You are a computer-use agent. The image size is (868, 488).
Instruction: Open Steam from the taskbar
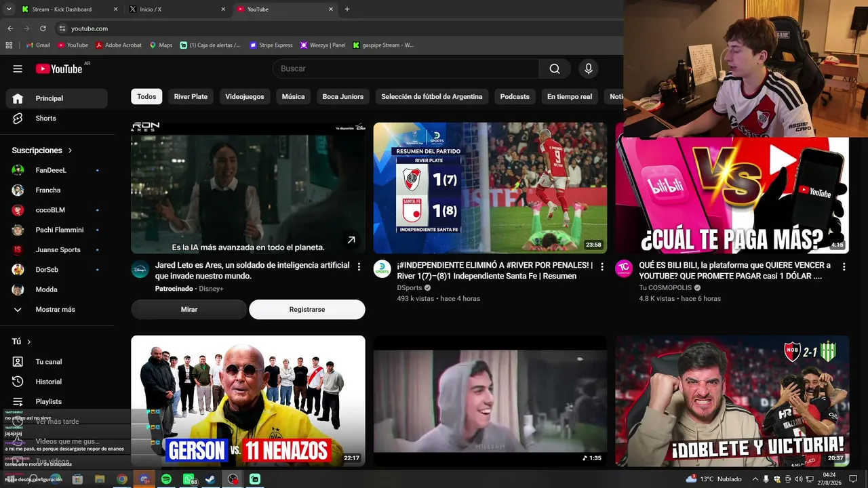tap(211, 479)
